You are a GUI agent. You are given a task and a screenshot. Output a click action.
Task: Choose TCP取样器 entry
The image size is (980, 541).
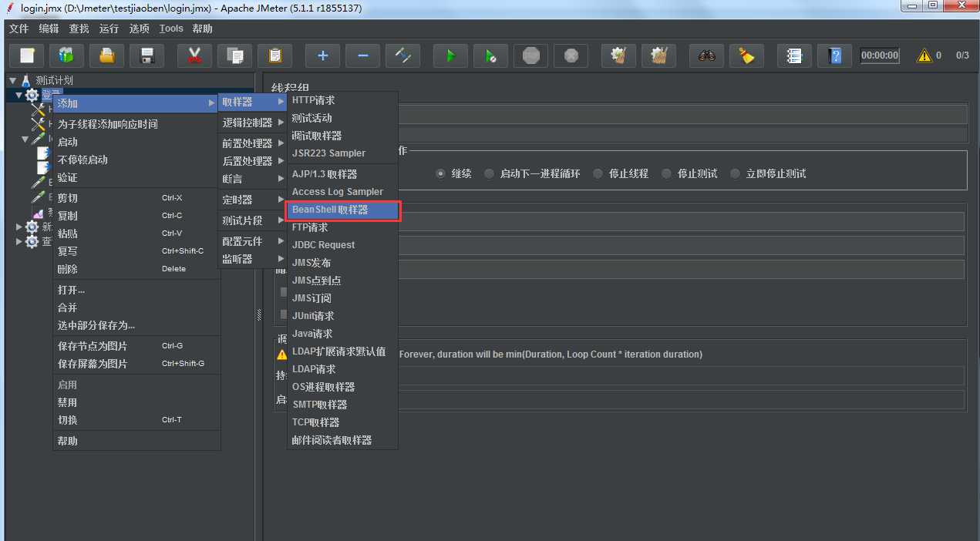point(343,422)
